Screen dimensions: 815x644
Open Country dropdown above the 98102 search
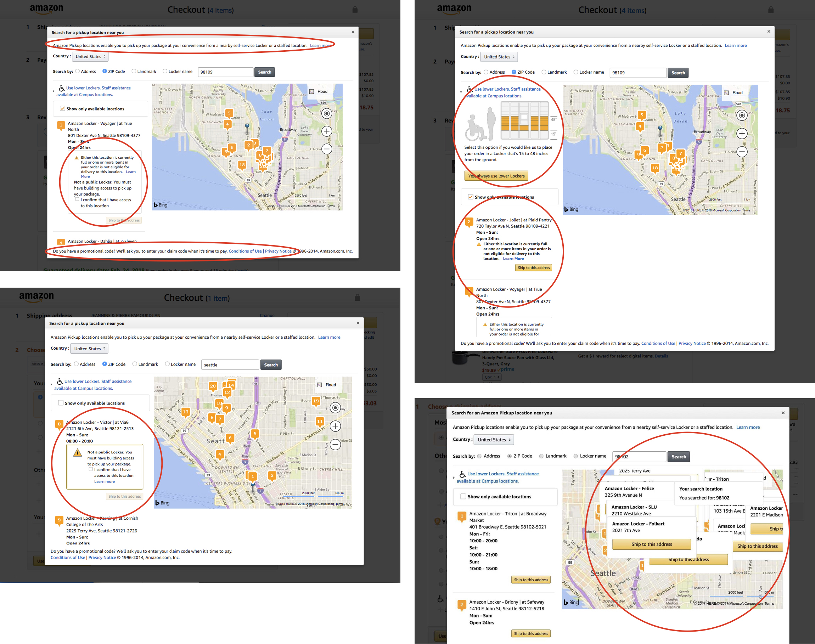[x=494, y=440]
